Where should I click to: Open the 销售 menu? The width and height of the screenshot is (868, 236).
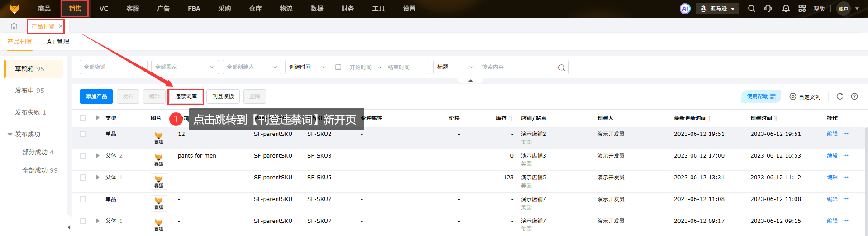pyautogui.click(x=75, y=9)
